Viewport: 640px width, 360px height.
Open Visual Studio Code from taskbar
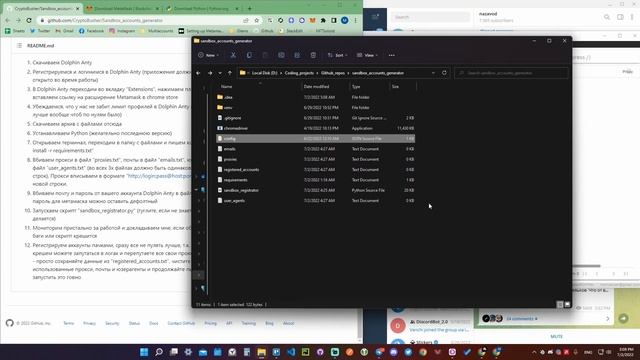[x=291, y=352]
